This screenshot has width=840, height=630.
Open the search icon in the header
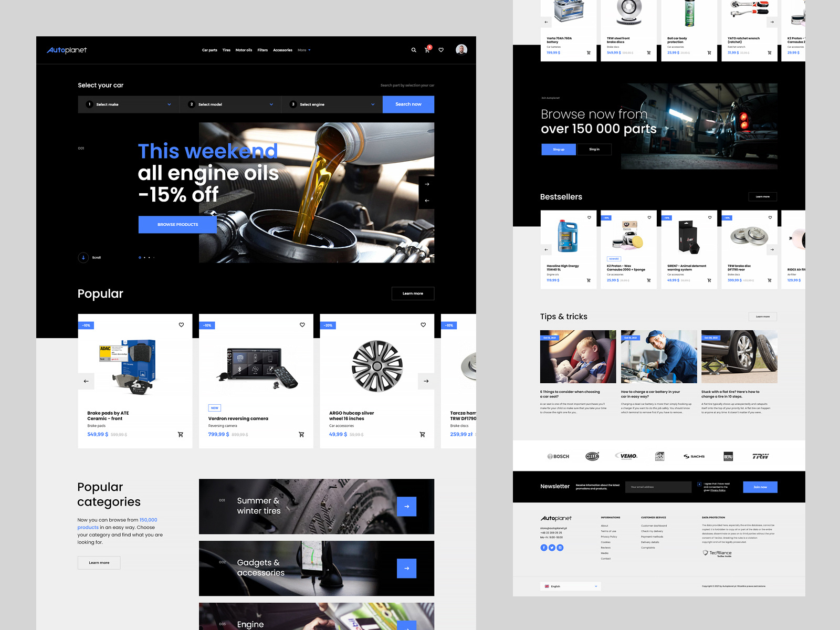coord(413,50)
